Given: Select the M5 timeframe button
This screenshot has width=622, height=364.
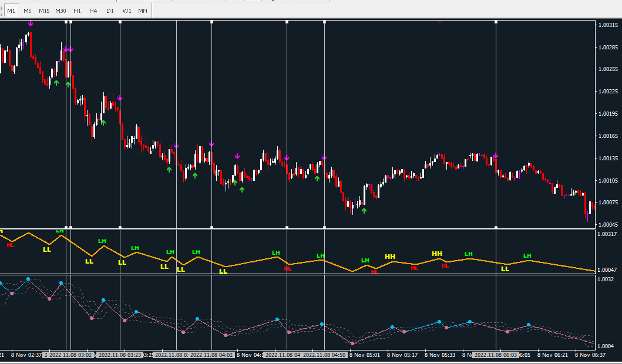Looking at the screenshot, I should 28,11.
